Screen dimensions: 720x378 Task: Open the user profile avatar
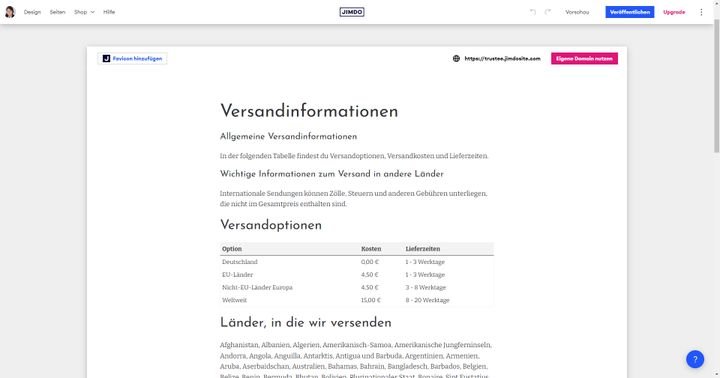pyautogui.click(x=10, y=12)
